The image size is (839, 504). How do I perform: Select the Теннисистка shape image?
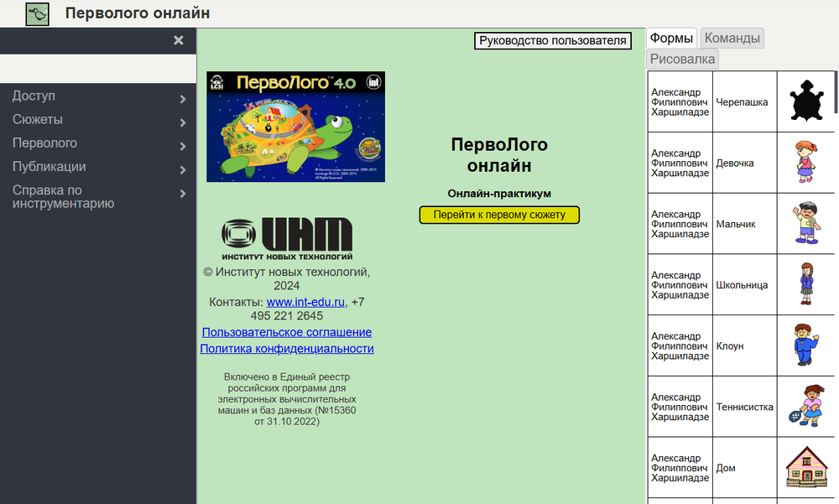click(x=806, y=406)
